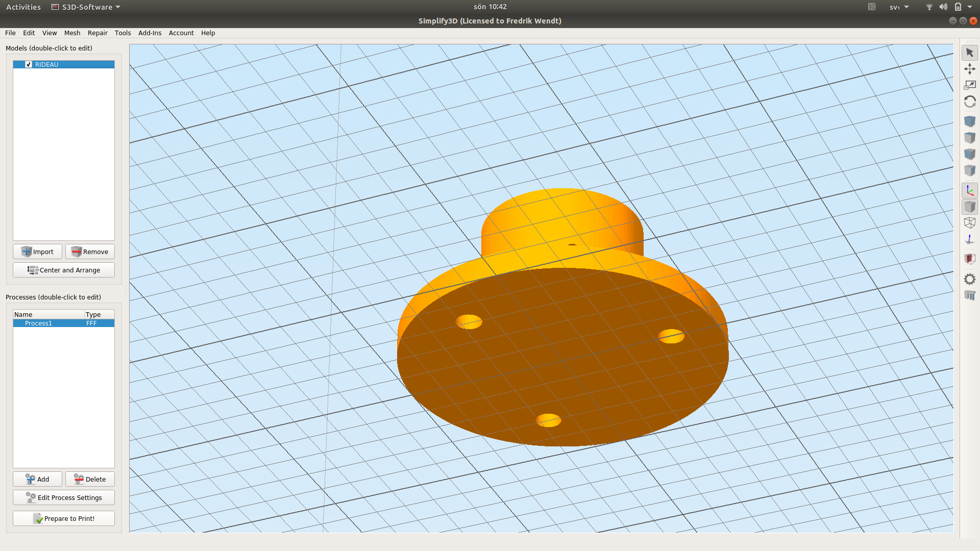
Task: Open the Repair menu
Action: point(97,33)
